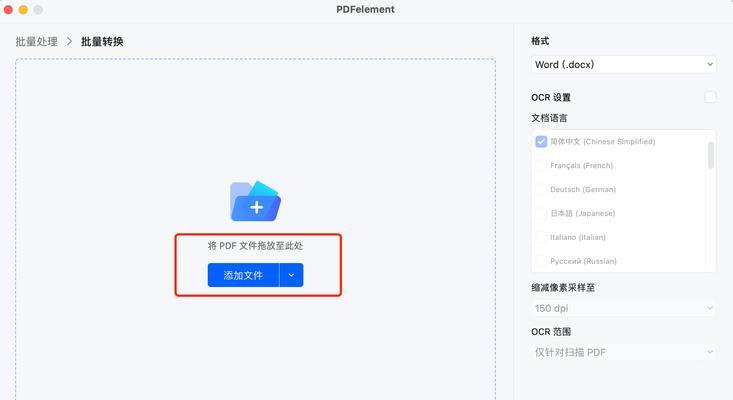The width and height of the screenshot is (733, 400).
Task: Check the Français (French) language option
Action: (x=541, y=165)
